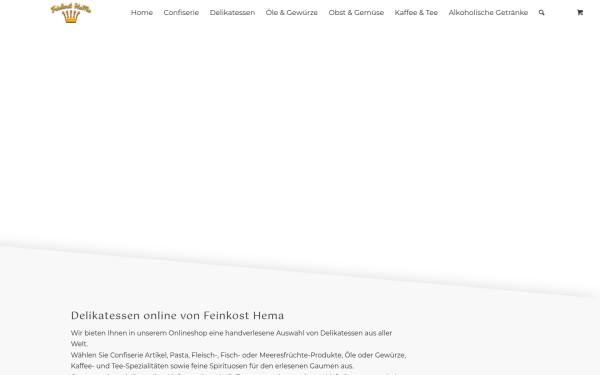Open the shopping cart icon
The height and width of the screenshot is (375, 600).
580,13
